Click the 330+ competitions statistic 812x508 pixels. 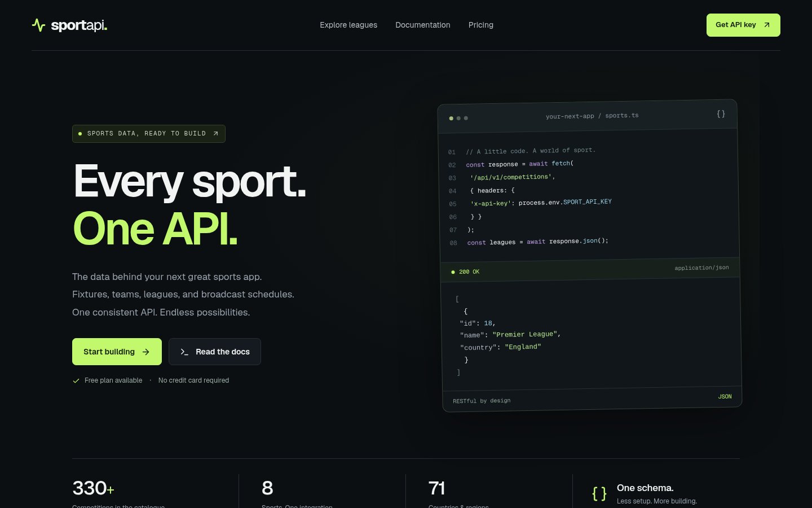tap(94, 488)
